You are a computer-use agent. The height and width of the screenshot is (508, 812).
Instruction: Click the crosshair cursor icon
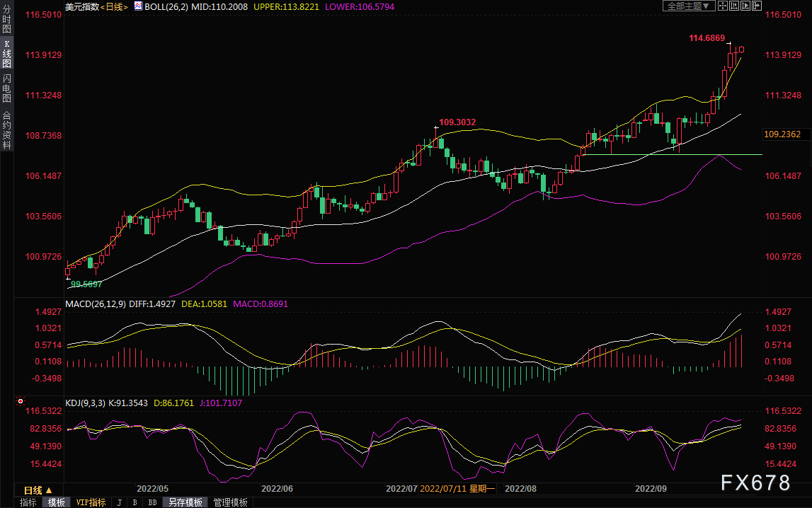click(x=722, y=6)
